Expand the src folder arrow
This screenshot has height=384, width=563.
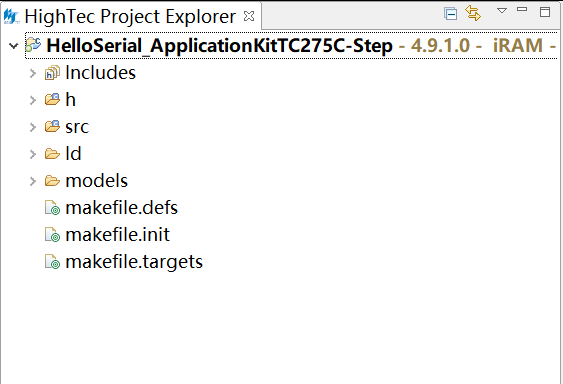pos(33,127)
